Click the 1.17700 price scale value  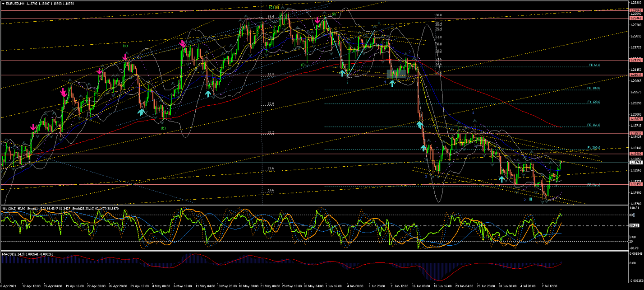click(635, 204)
